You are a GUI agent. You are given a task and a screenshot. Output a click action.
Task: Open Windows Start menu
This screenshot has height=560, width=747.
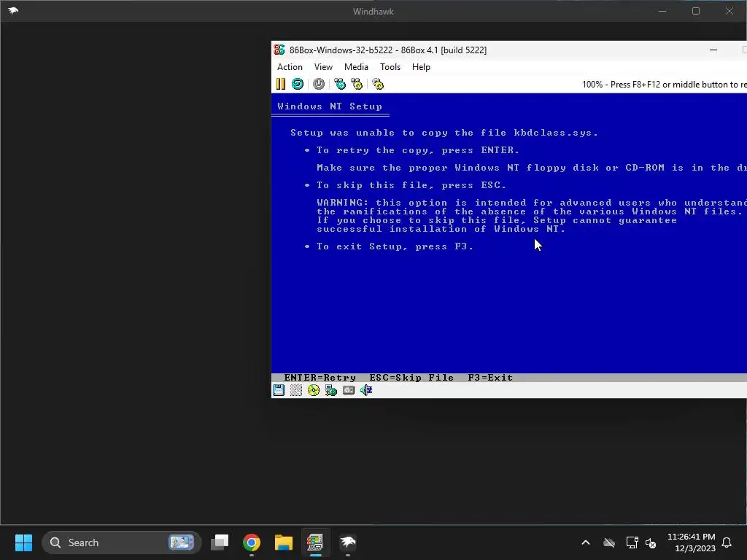click(23, 542)
